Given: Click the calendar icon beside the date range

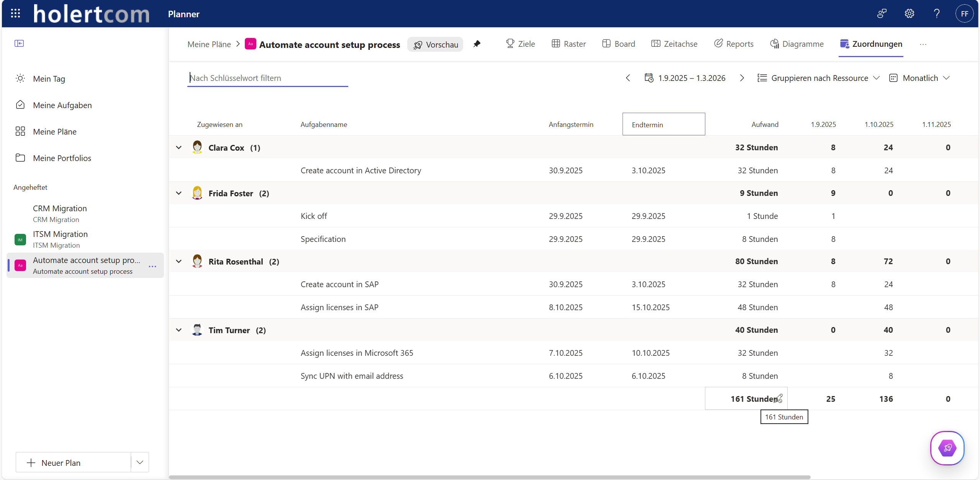Looking at the screenshot, I should coord(649,78).
